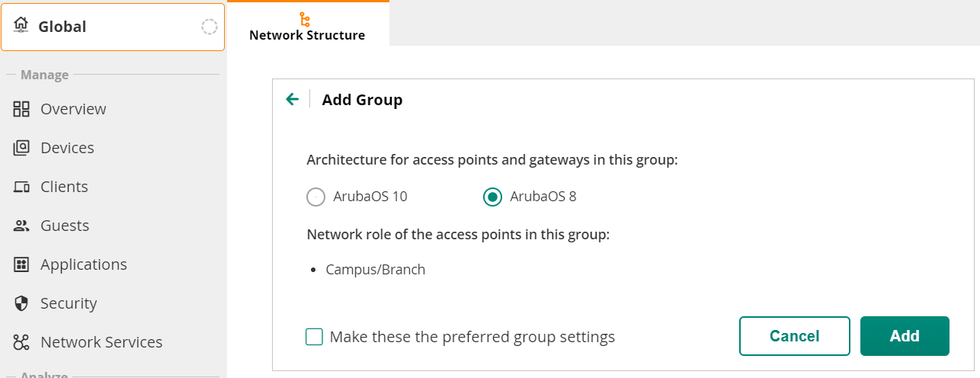Switch to the Network Structure tab
This screenshot has width=980, height=378.
307,35
